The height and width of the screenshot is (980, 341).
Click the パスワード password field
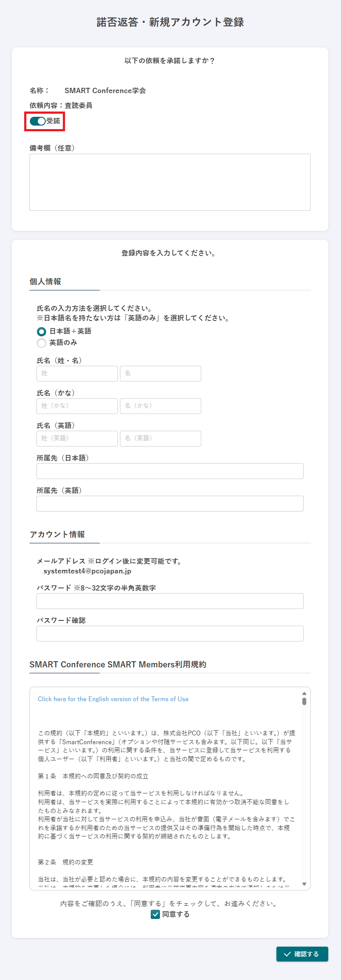pyautogui.click(x=170, y=601)
